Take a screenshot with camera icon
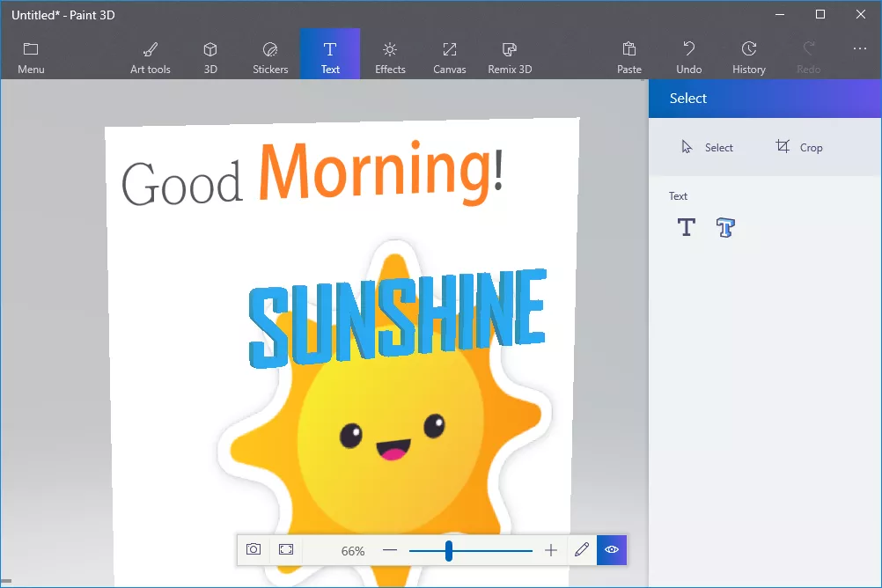Viewport: 882px width, 588px height. [x=254, y=550]
